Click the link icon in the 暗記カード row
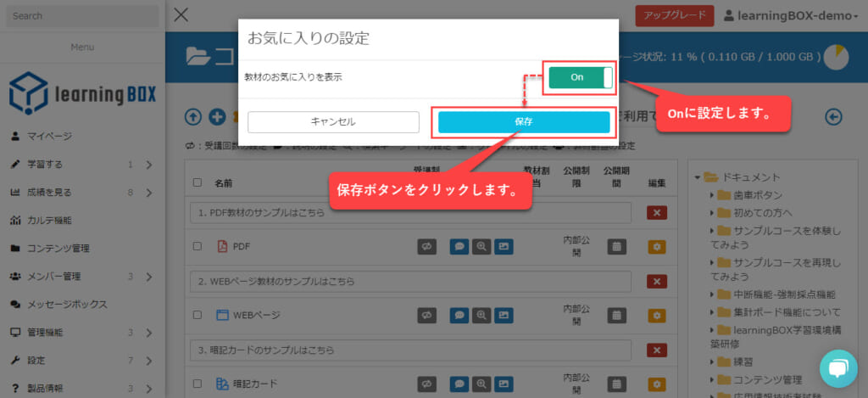Image resolution: width=868 pixels, height=398 pixels. coord(426,383)
